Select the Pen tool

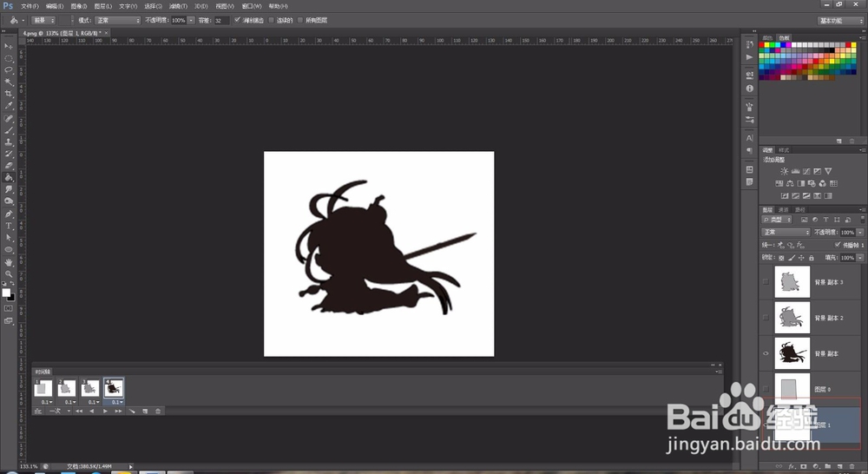[9, 214]
